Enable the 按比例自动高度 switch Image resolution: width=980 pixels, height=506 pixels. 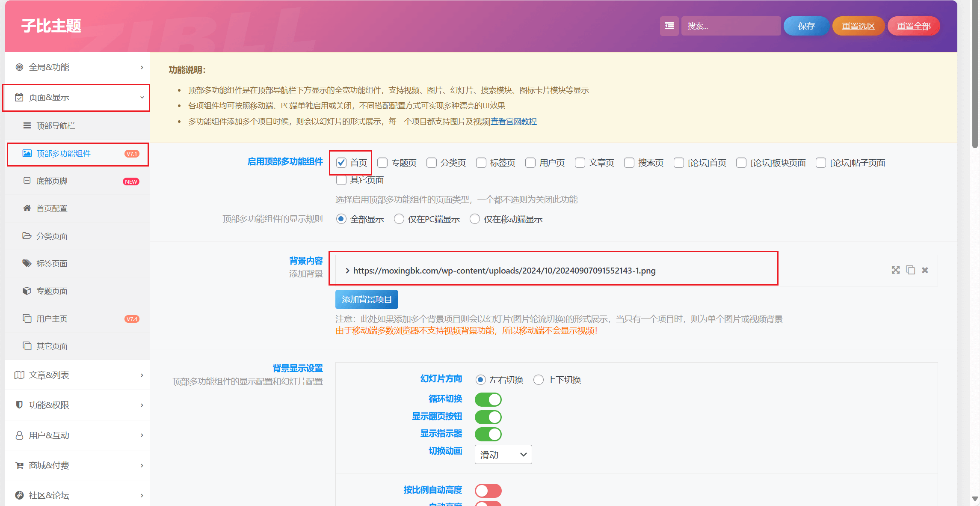[x=488, y=491]
